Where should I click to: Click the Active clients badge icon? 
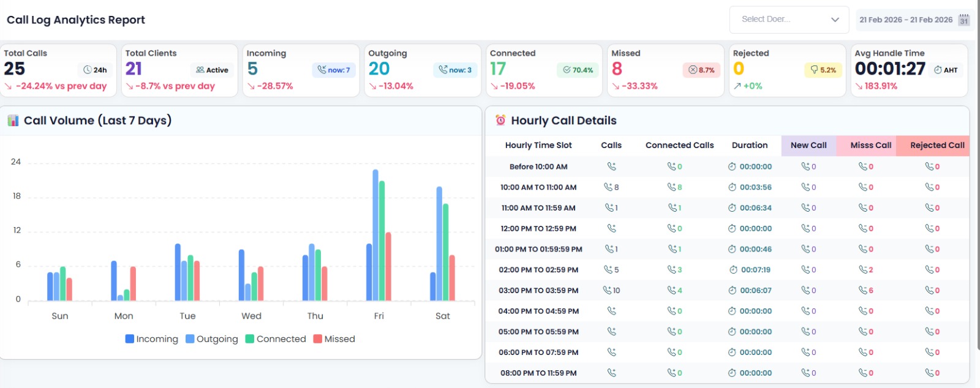pyautogui.click(x=200, y=70)
